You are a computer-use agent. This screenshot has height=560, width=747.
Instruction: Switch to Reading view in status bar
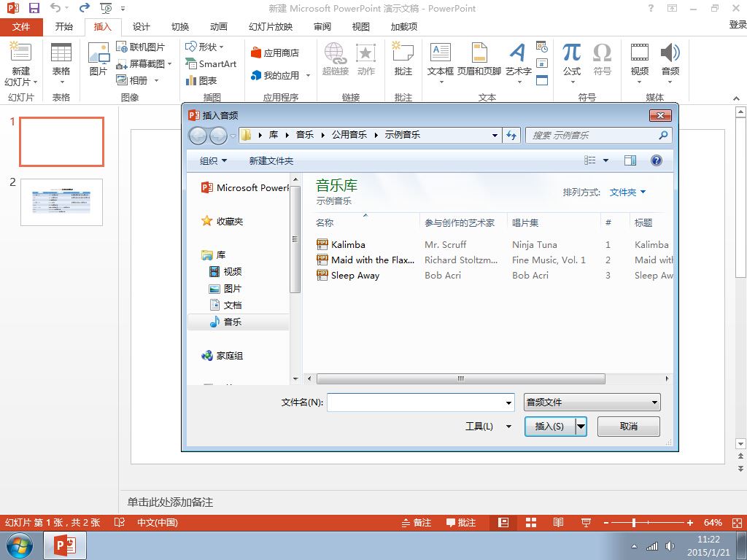558,522
